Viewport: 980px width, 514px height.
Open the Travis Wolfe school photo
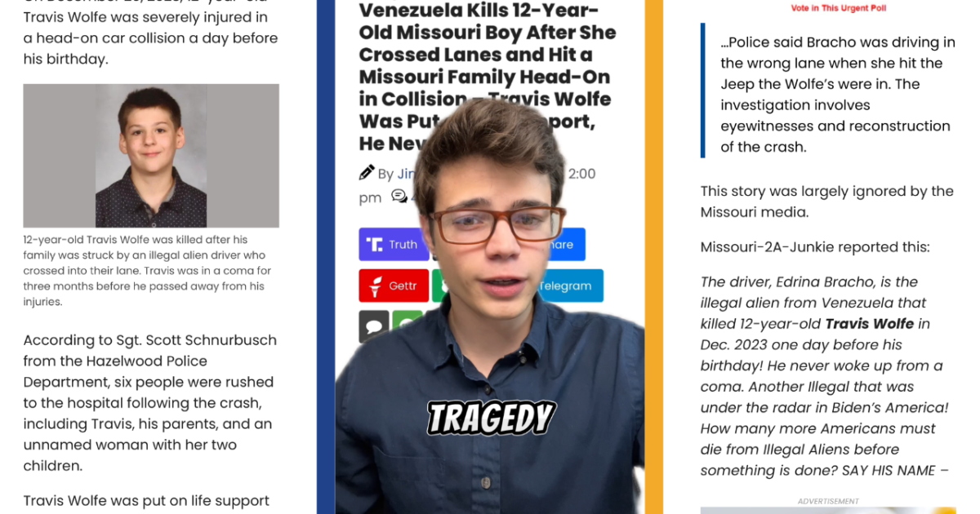click(151, 156)
